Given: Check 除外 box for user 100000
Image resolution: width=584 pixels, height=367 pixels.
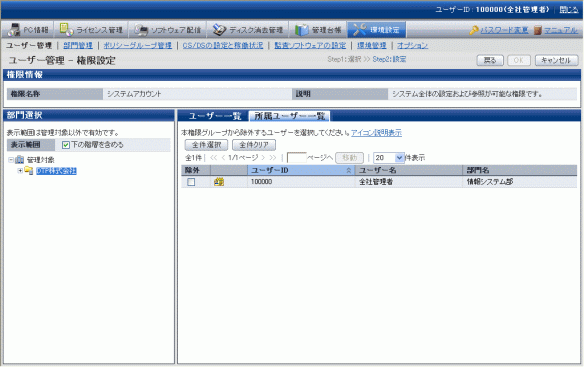Looking at the screenshot, I should coord(191,182).
